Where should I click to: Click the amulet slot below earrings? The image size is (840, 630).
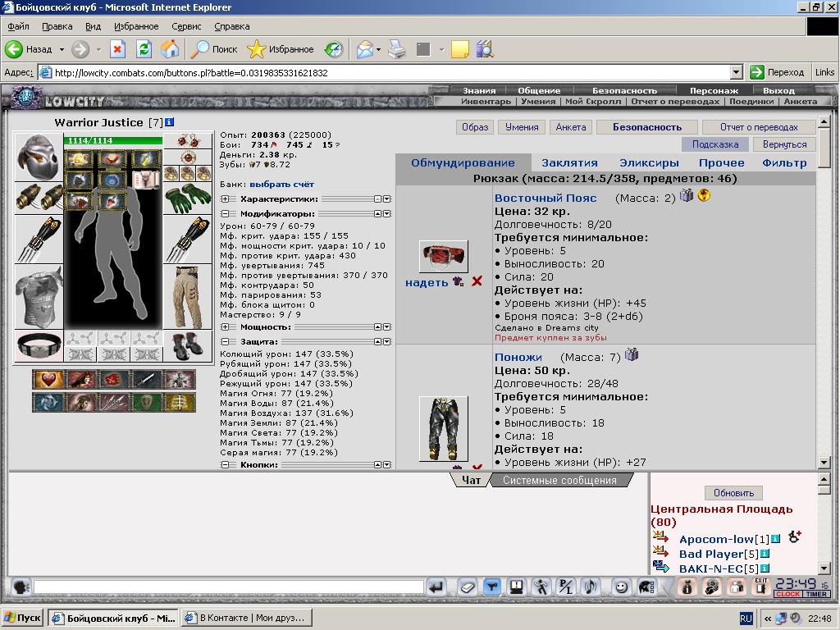click(188, 157)
